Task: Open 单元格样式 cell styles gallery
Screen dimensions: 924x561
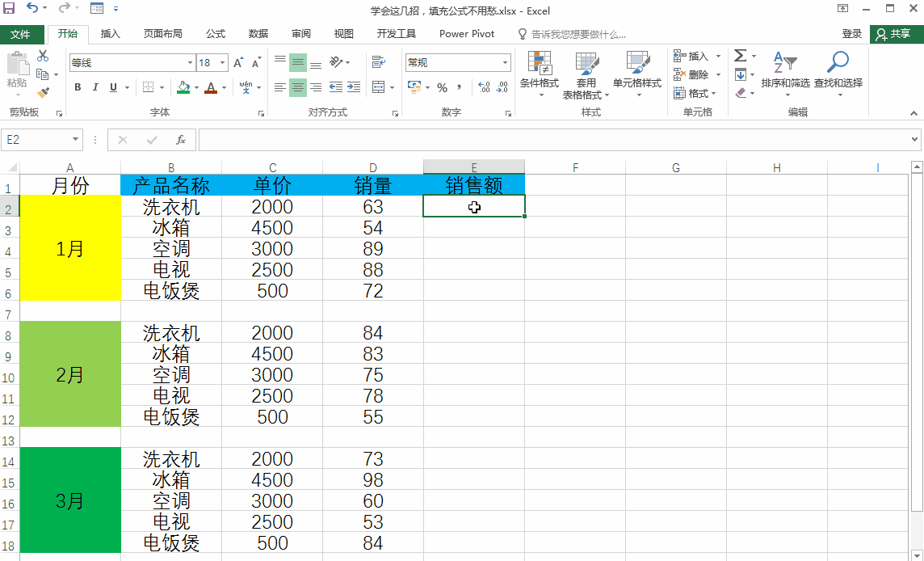Action: pos(637,74)
